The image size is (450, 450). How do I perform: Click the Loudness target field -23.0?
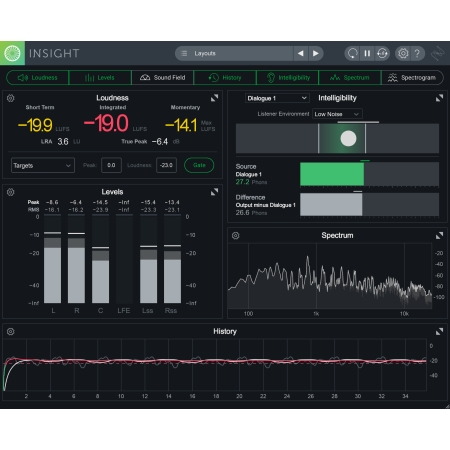point(166,165)
